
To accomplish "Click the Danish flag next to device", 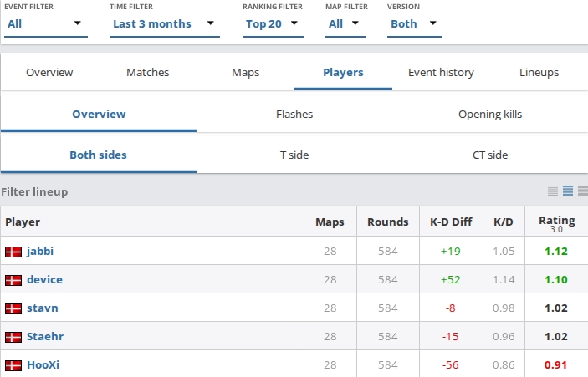I will 13,280.
